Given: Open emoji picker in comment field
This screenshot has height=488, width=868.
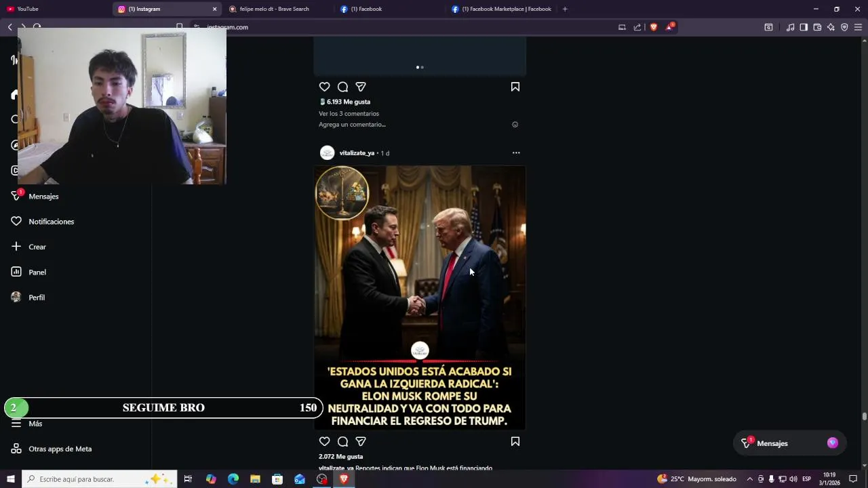Looking at the screenshot, I should (515, 125).
